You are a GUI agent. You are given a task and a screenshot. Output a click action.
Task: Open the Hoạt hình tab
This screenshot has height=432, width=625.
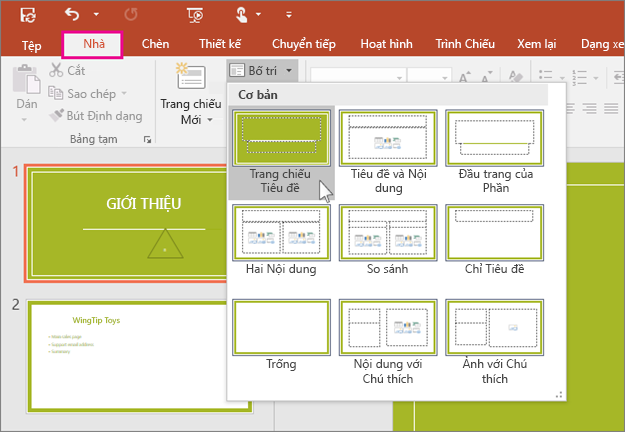point(386,44)
